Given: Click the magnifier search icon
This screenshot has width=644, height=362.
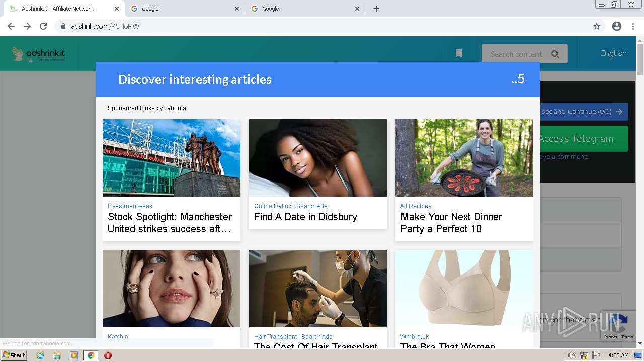Looking at the screenshot, I should click(555, 54).
